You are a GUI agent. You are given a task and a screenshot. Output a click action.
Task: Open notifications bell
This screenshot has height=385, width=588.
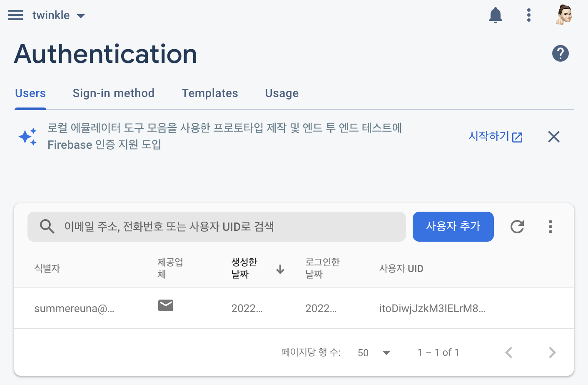pyautogui.click(x=496, y=15)
